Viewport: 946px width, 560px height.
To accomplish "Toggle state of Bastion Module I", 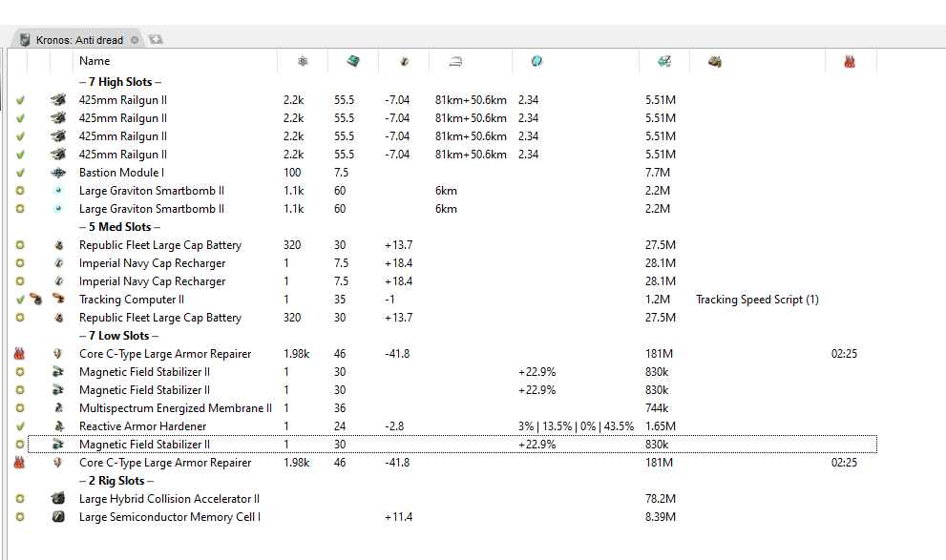I will point(20,173).
